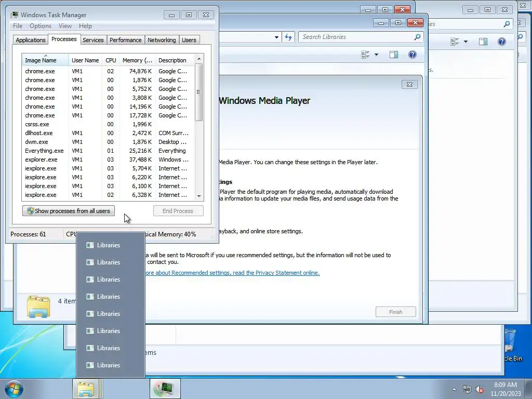532x399 pixels.
Task: Toggle preview pane icon in front Libraries window
Action: point(394,55)
